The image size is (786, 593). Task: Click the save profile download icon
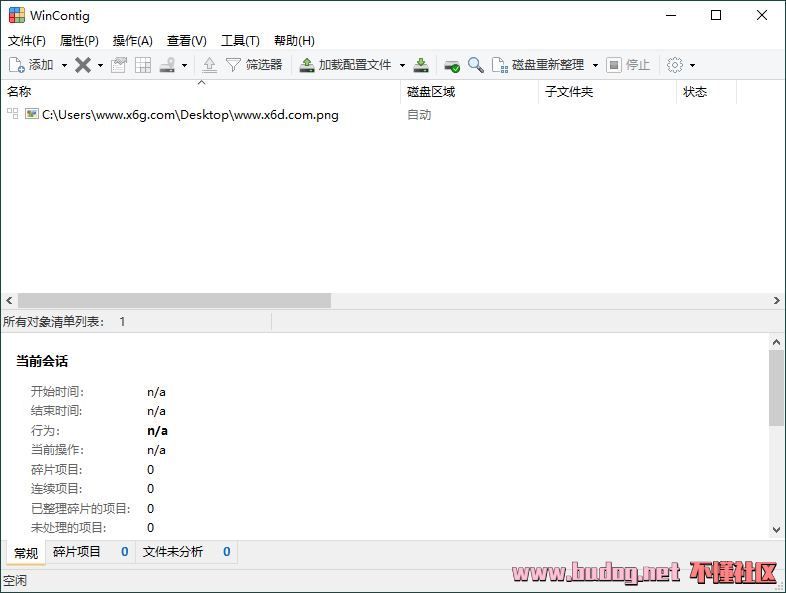pos(421,65)
